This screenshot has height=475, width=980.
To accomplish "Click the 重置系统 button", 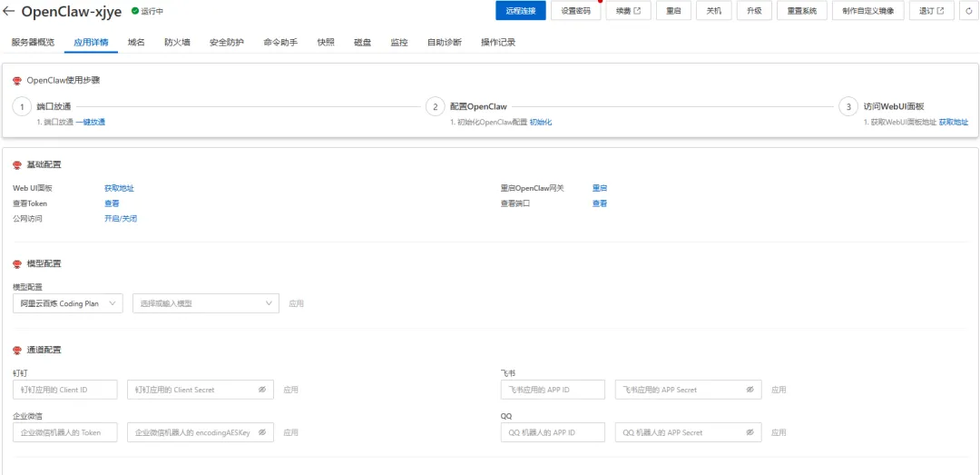I will click(802, 11).
